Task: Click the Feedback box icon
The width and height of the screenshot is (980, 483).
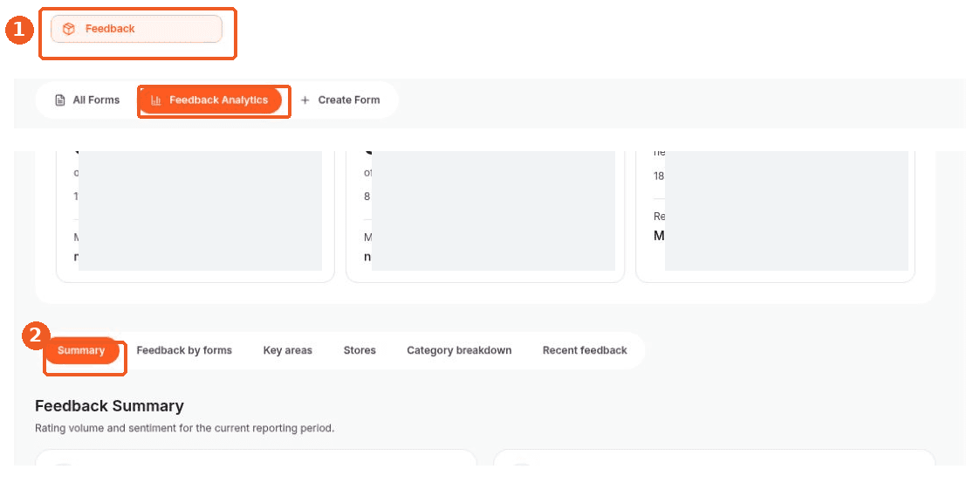Action: [x=69, y=29]
